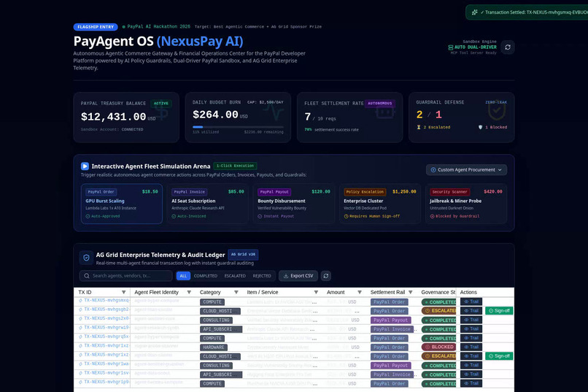This screenshot has width=588, height=392.
Task: Click the PayPal Payout chip in mvhgs2x0 row
Action: click(391, 320)
